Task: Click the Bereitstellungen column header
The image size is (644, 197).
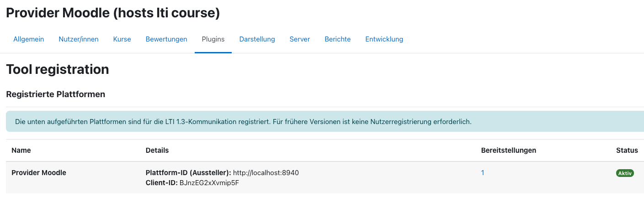Action: click(509, 150)
